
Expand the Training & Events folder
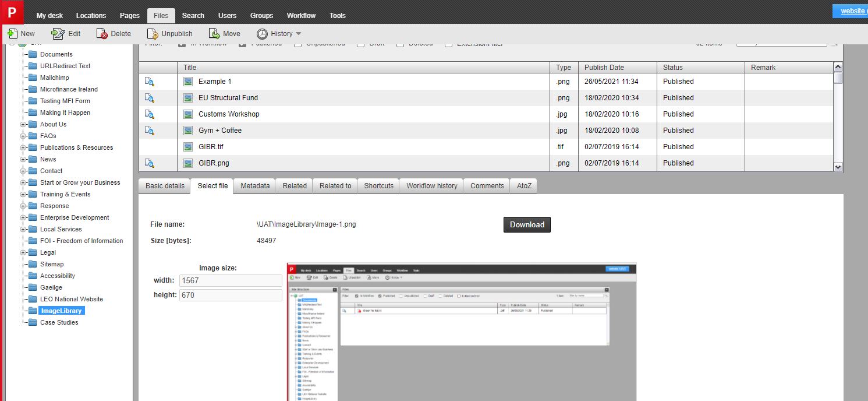(x=23, y=194)
